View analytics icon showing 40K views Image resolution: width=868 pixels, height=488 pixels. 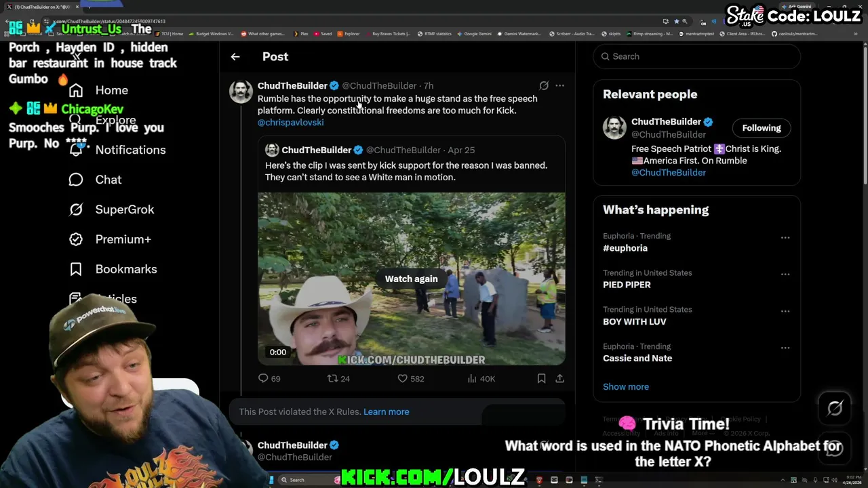coord(472,378)
